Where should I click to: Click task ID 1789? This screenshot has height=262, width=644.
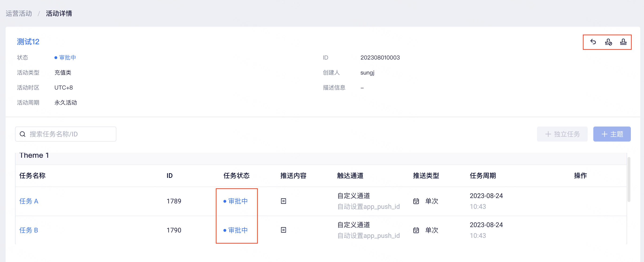(x=174, y=201)
